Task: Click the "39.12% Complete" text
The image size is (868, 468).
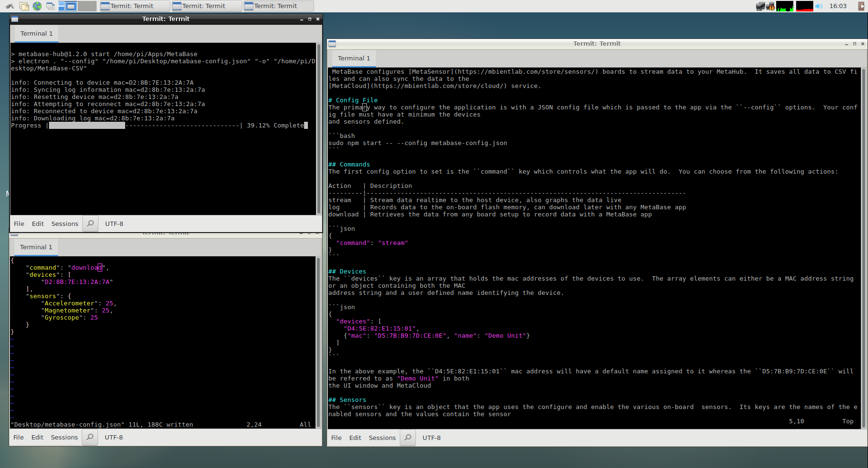Action: [275, 126]
